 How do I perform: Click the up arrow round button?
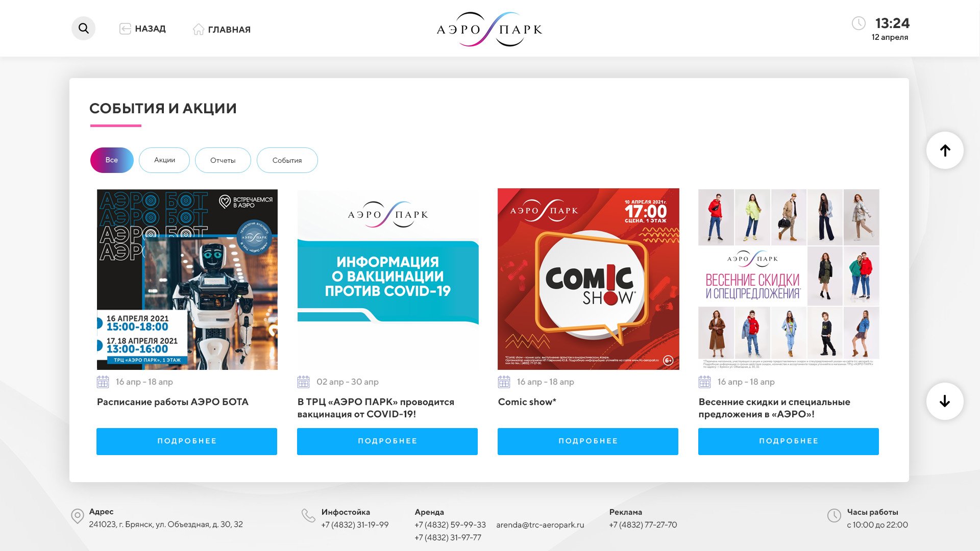coord(945,151)
